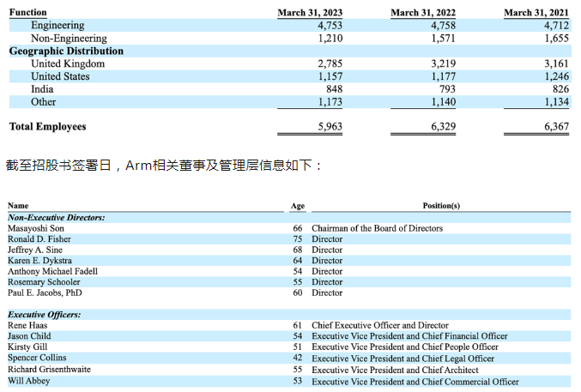
Task: Select Spencer Collins's age 42
Action: (298, 358)
